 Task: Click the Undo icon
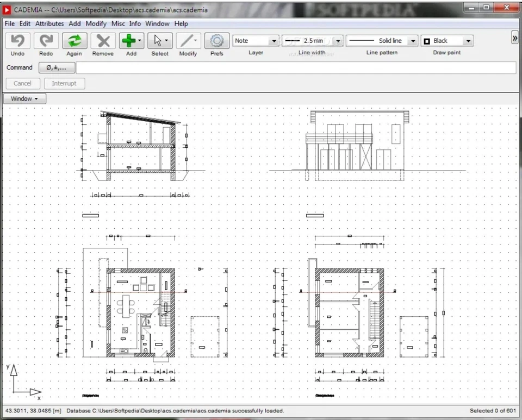[x=17, y=41]
